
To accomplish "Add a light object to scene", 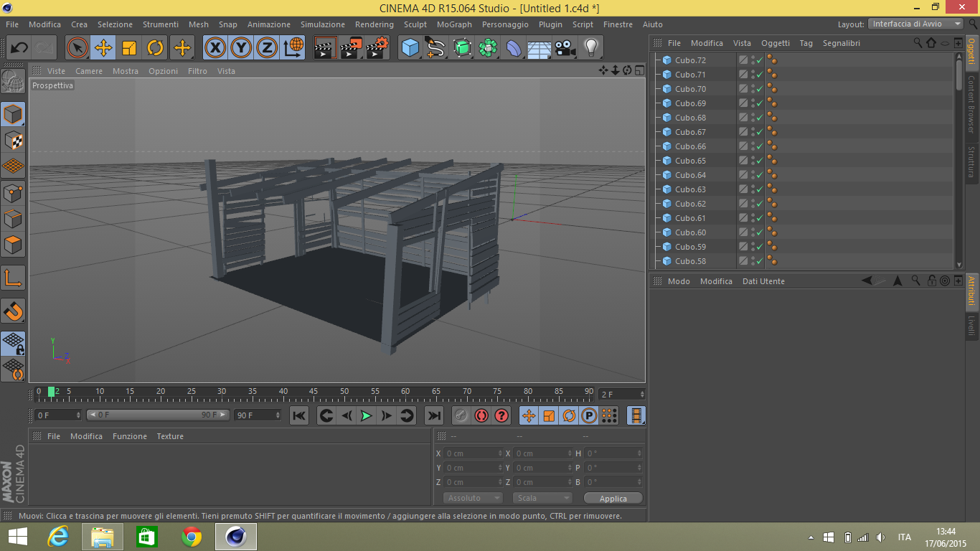I will [590, 48].
